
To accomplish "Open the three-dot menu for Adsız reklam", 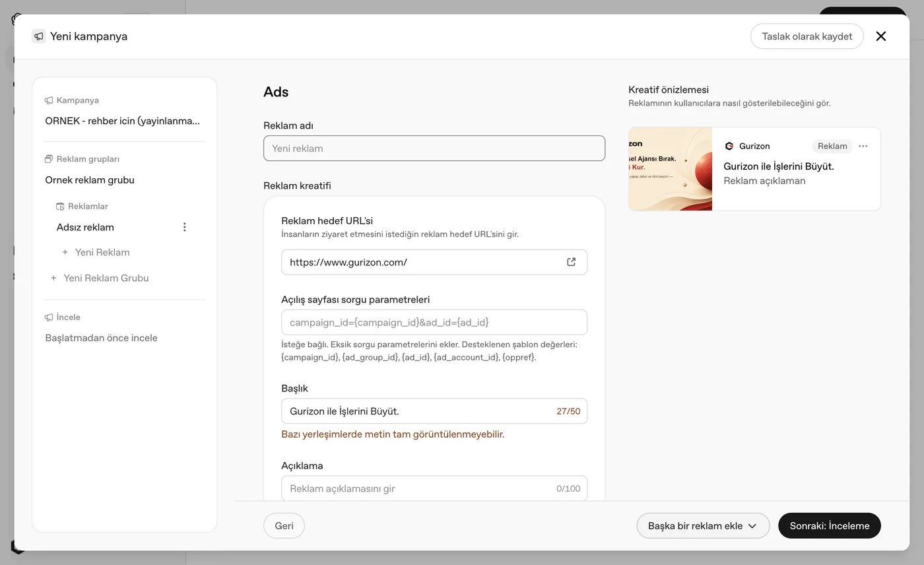I will (x=185, y=227).
